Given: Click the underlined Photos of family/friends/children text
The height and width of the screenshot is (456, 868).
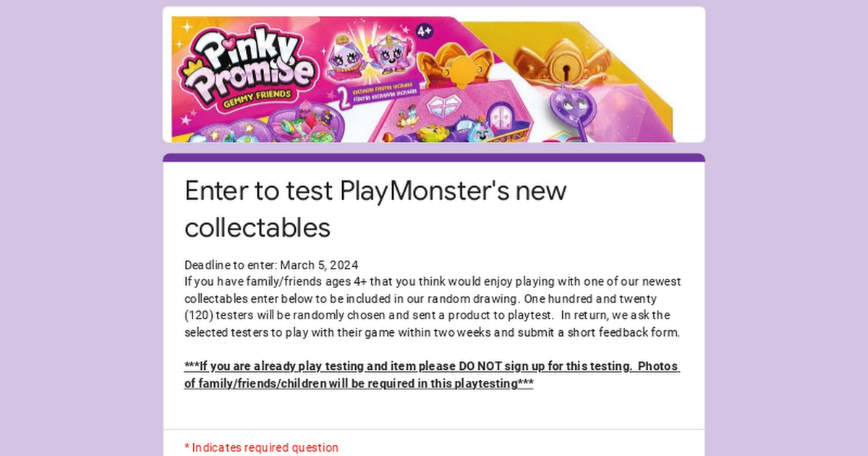Looking at the screenshot, I should pyautogui.click(x=432, y=375).
